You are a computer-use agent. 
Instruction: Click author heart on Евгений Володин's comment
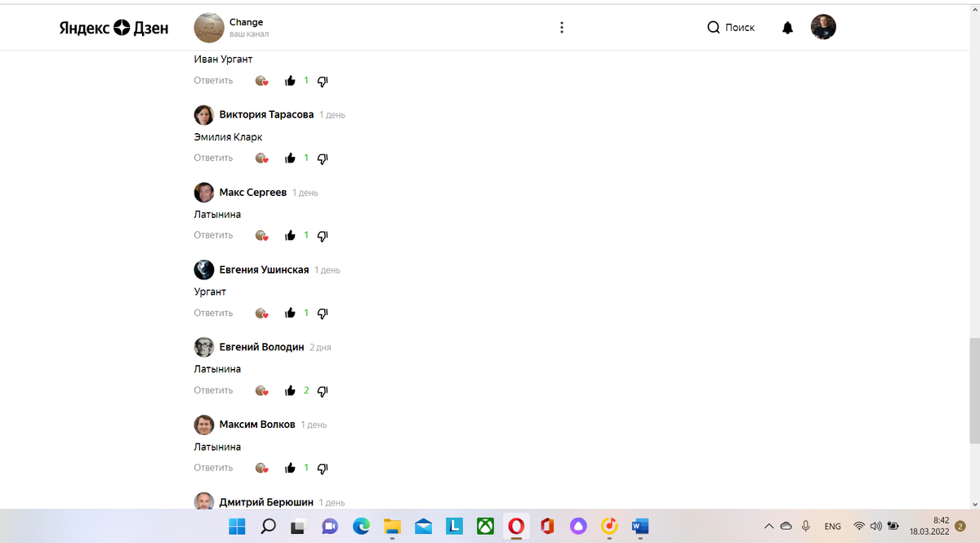click(x=261, y=390)
